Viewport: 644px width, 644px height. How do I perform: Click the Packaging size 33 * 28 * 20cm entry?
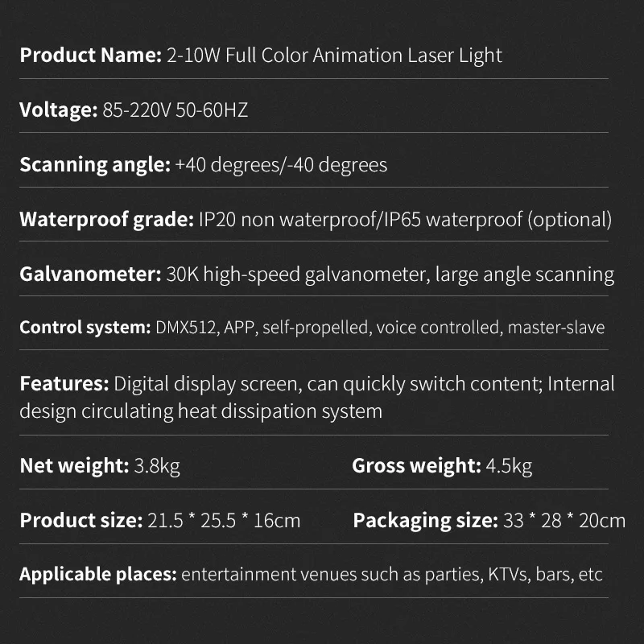489,520
